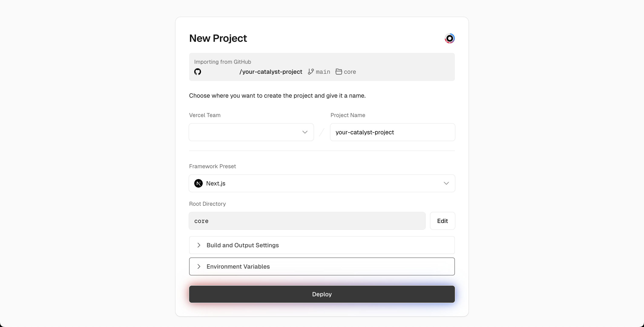The height and width of the screenshot is (327, 644).
Task: Click the core directory label in the import banner
Action: tap(350, 72)
